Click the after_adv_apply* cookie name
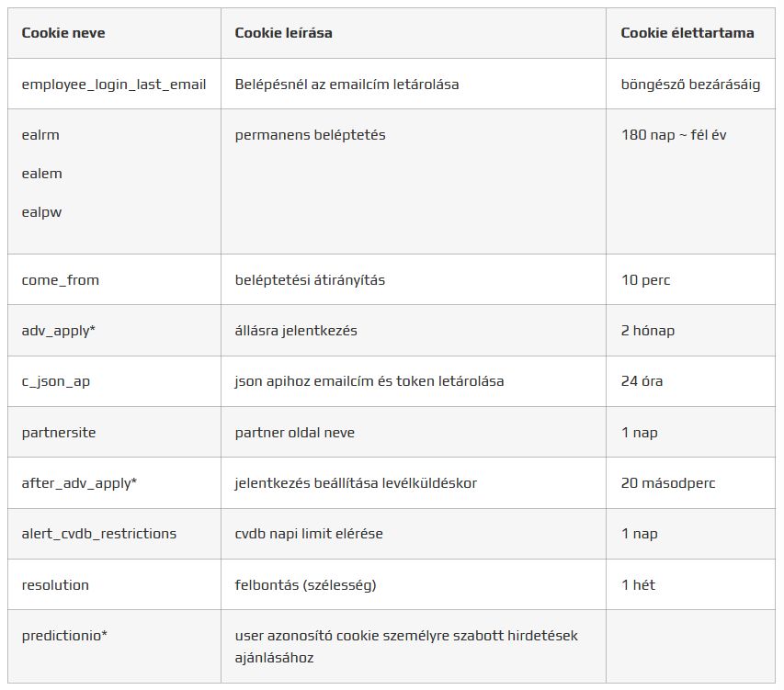This screenshot has width=784, height=690. (x=79, y=483)
